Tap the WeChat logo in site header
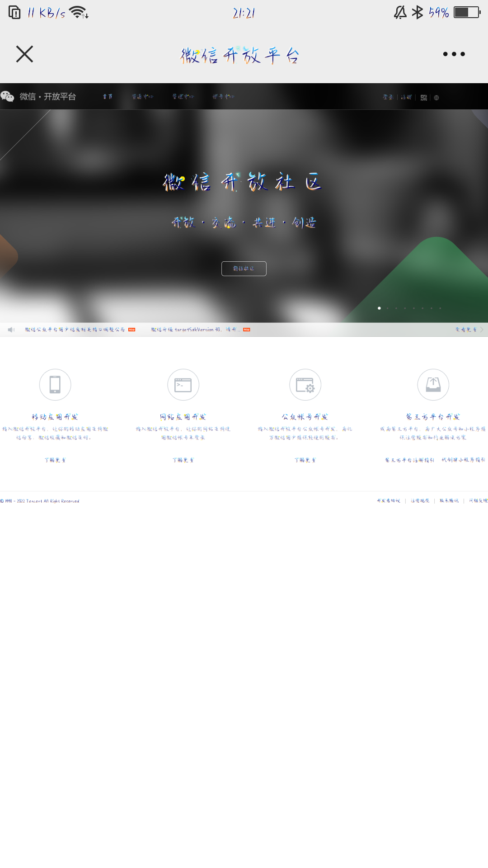The height and width of the screenshot is (868, 488). (x=7, y=96)
